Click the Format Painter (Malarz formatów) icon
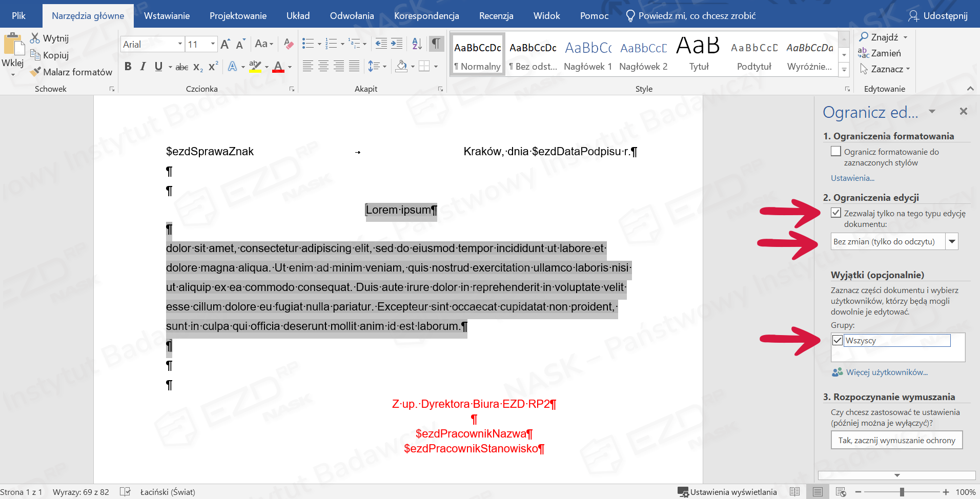The width and height of the screenshot is (980, 499). [35, 72]
